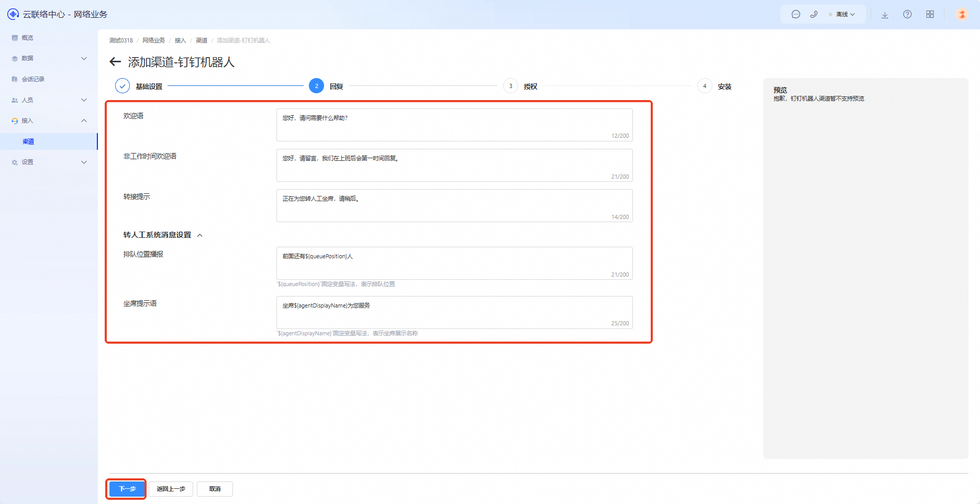Click the 排队位置播报 field label
Viewport: 980px width, 504px height.
tap(143, 254)
